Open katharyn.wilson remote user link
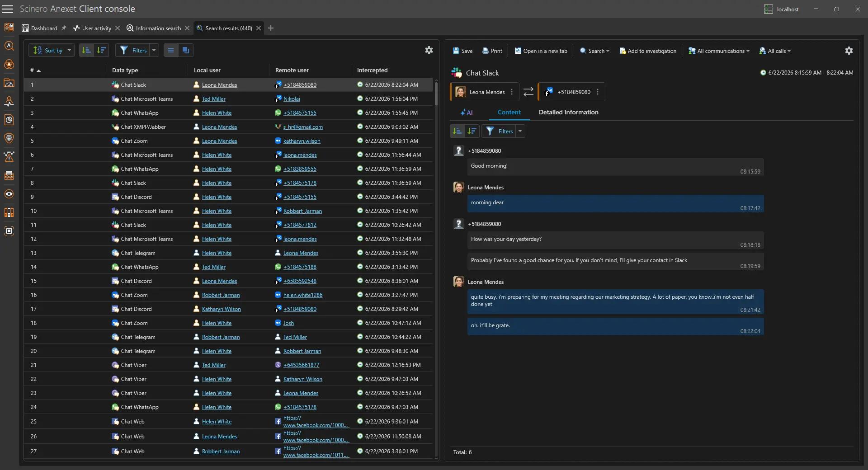Screen dimensions: 868x470 pos(302,141)
